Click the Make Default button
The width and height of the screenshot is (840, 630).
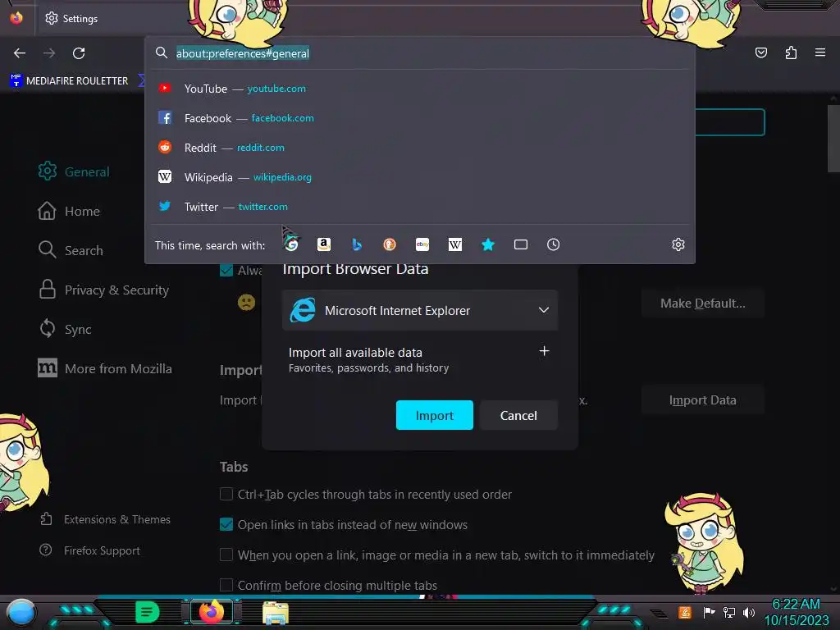tap(703, 304)
